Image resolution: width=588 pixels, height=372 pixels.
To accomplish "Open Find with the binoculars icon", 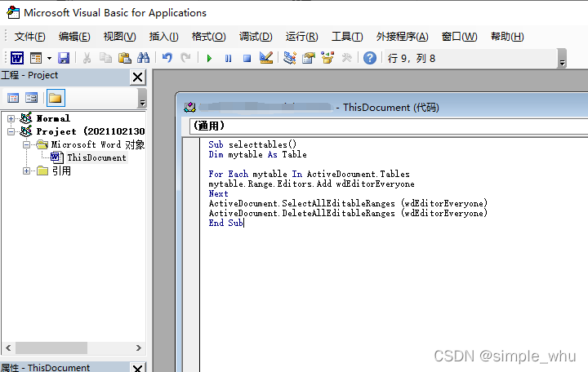I will (143, 58).
